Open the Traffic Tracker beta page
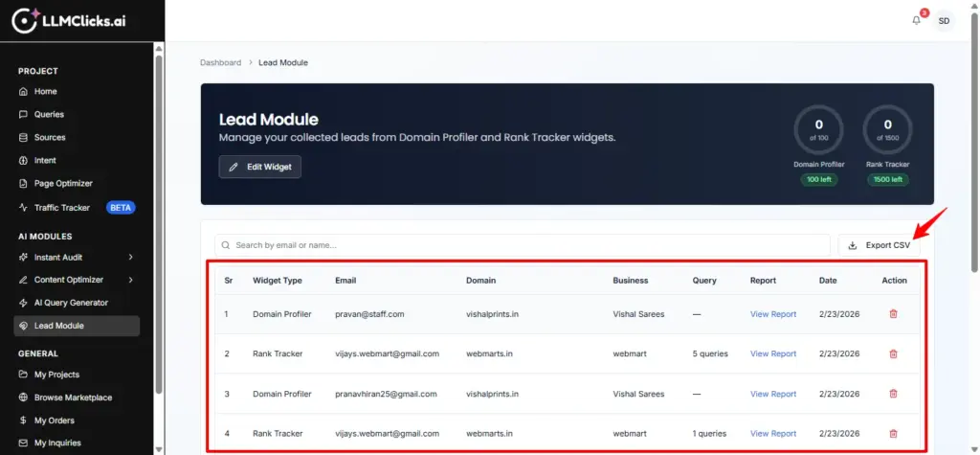The image size is (980, 455). click(62, 207)
